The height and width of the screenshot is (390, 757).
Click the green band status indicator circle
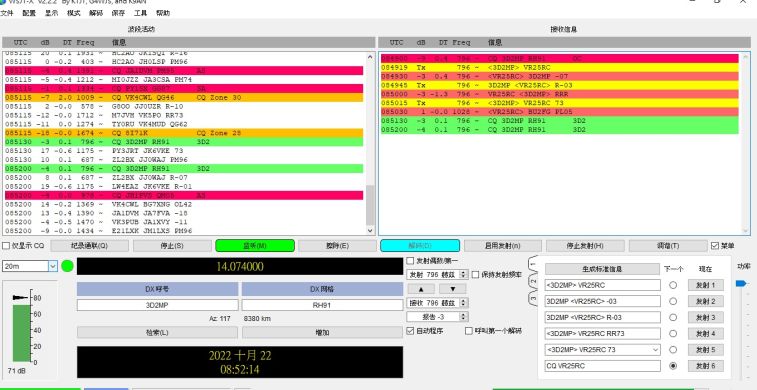[x=68, y=266]
